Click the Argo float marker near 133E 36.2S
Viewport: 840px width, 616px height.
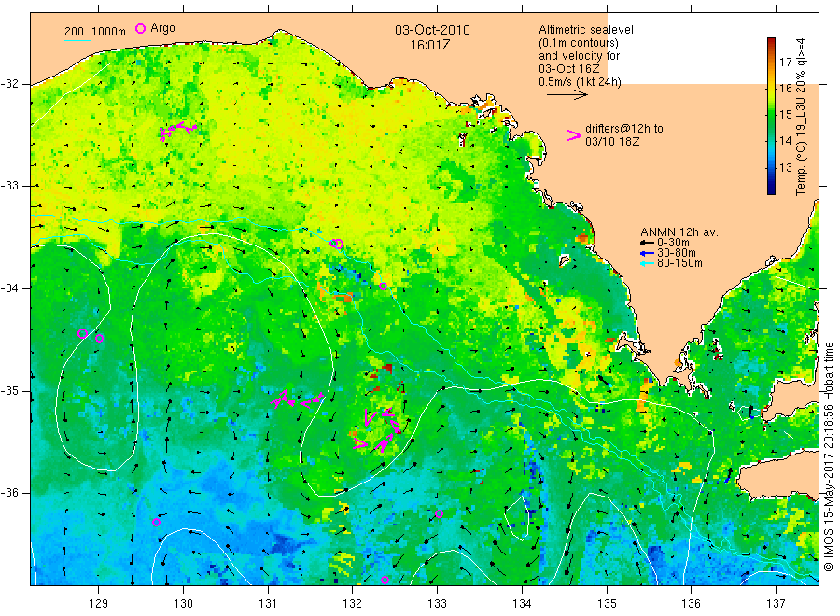pyautogui.click(x=439, y=513)
